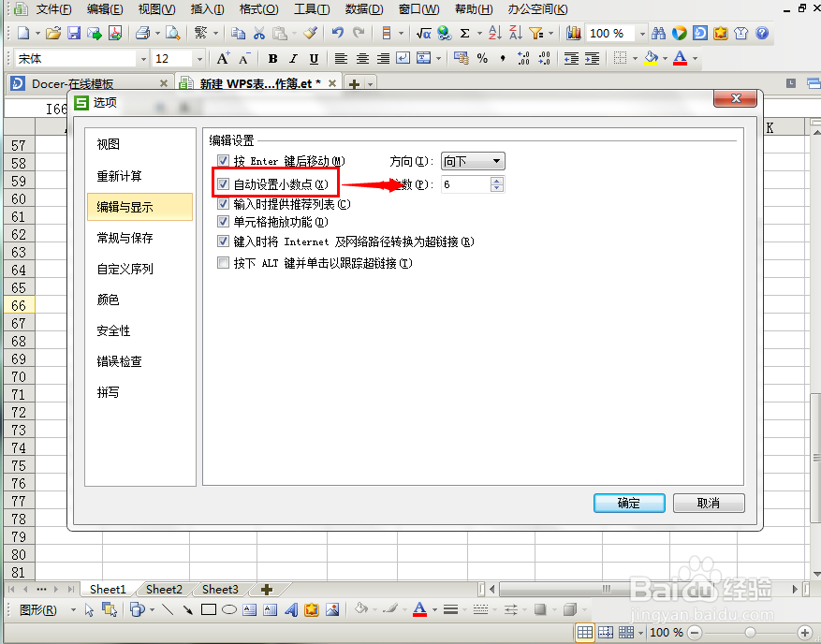Open Print Preview magnifier icon
Viewport: 821px width, 644px height.
172,33
